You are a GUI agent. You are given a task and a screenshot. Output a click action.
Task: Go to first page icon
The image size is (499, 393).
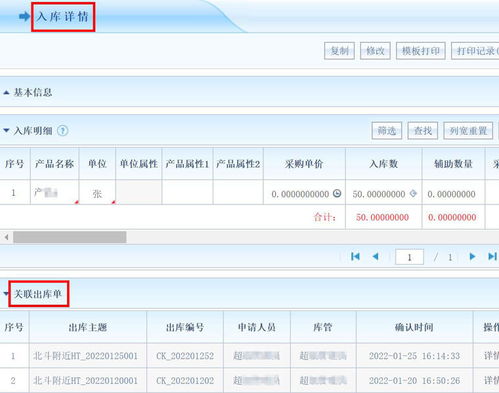(355, 256)
